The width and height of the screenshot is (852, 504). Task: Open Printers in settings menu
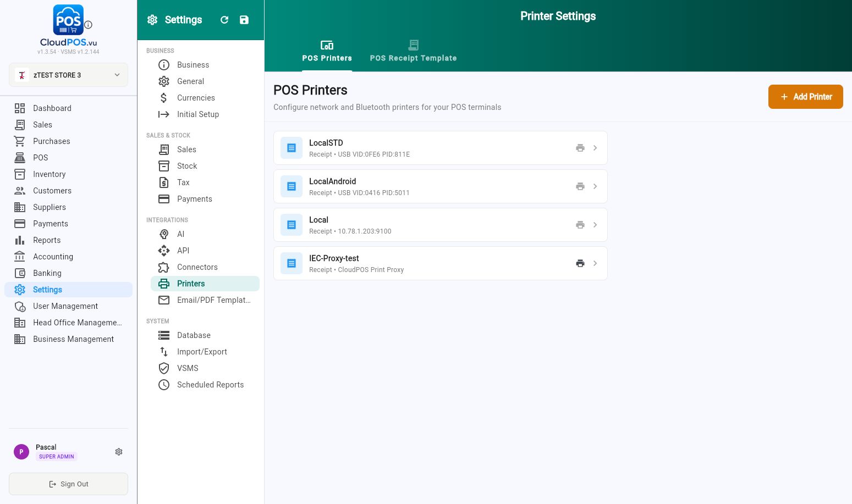point(205,284)
